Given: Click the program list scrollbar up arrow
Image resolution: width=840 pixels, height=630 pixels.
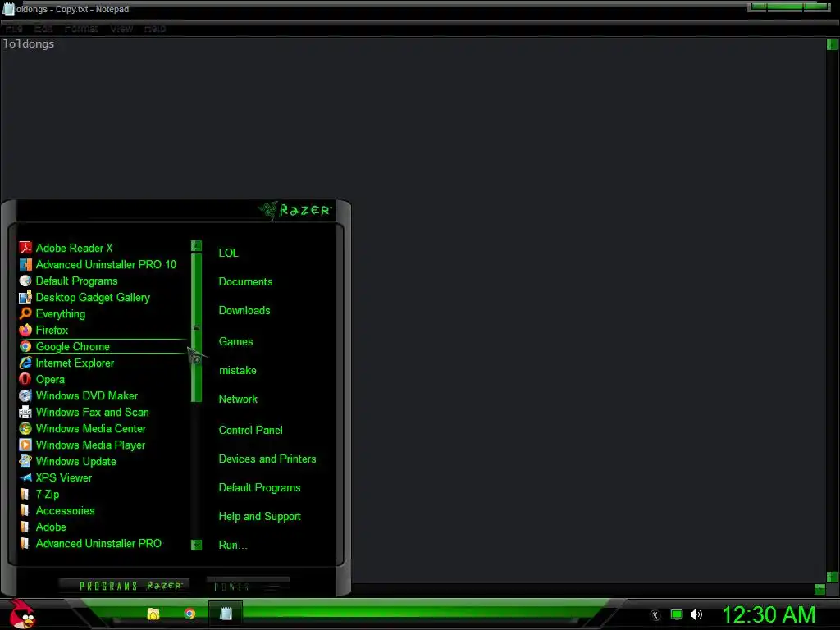Looking at the screenshot, I should coord(196,246).
